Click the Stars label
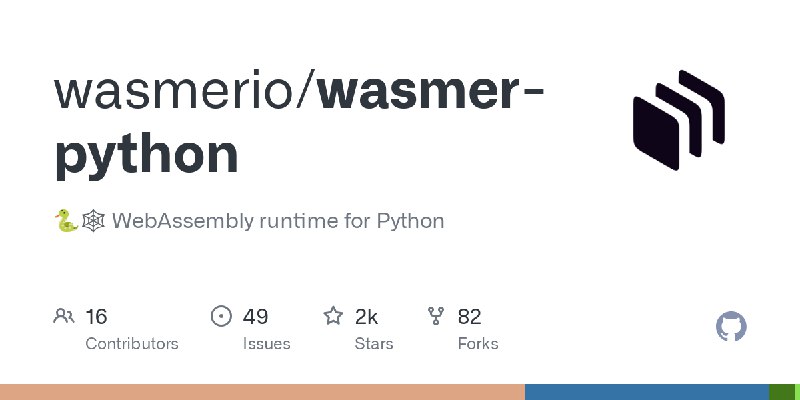800x400 pixels. [x=374, y=344]
